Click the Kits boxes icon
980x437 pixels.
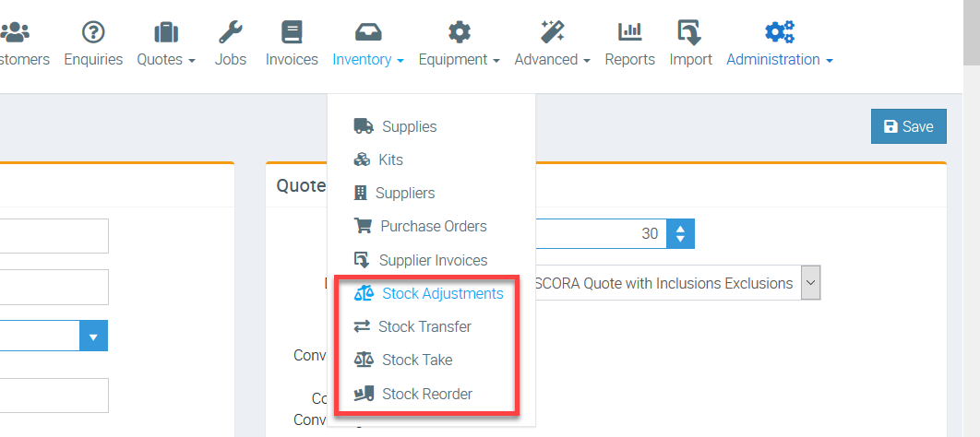(x=362, y=159)
